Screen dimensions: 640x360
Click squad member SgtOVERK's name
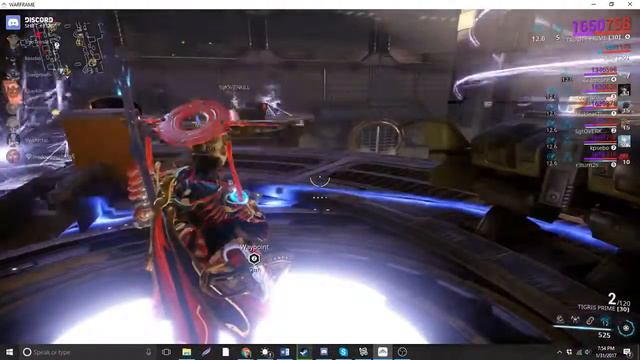pyautogui.click(x=588, y=131)
